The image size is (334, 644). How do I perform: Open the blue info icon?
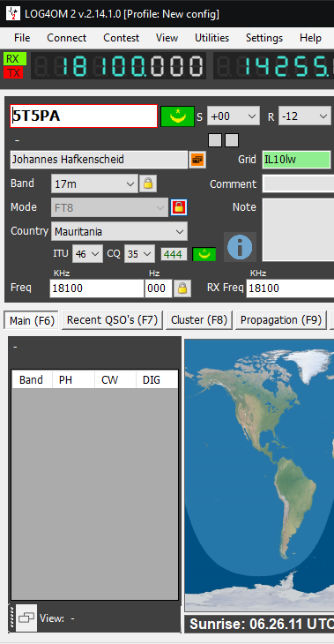tap(240, 247)
